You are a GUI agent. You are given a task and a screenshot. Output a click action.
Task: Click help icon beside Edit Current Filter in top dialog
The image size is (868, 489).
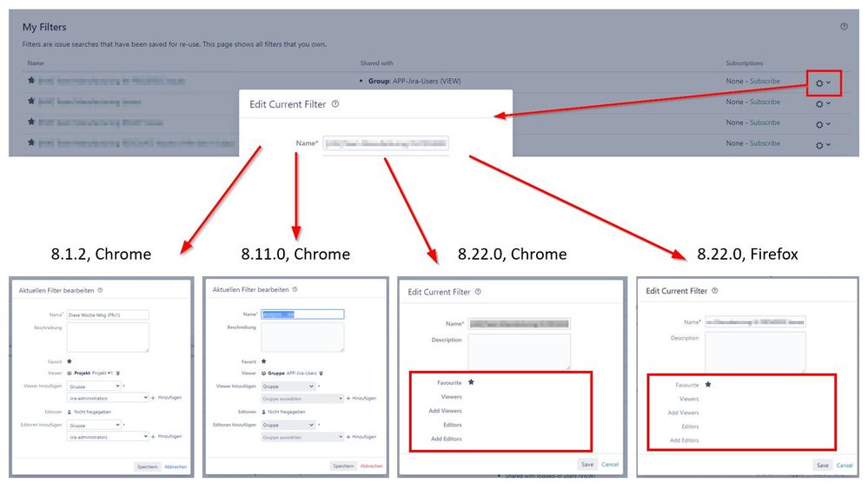pyautogui.click(x=335, y=104)
